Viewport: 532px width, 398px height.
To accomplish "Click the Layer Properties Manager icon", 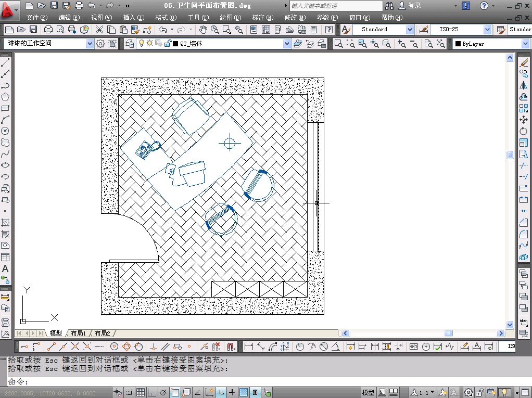I will coord(130,44).
